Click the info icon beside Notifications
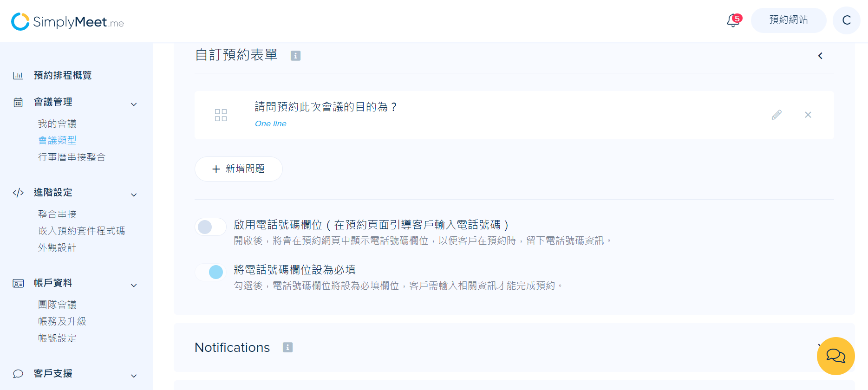 (x=288, y=347)
